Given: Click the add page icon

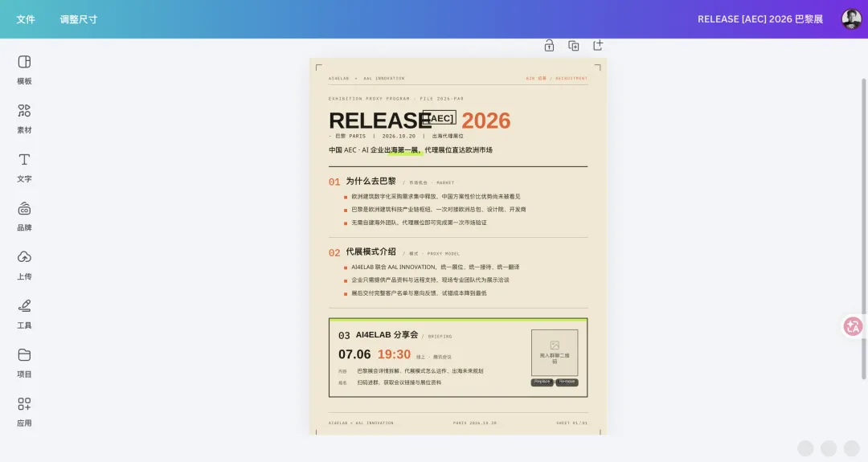Looking at the screenshot, I should click(598, 45).
